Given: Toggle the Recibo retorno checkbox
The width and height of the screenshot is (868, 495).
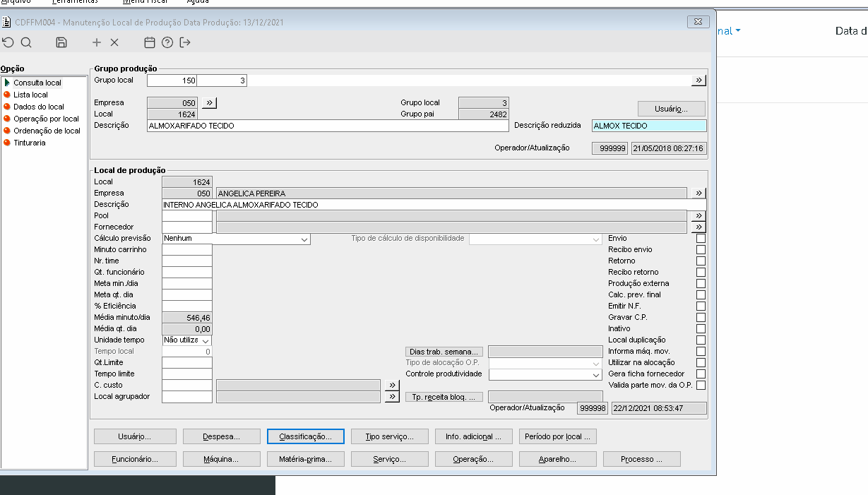Looking at the screenshot, I should pos(701,272).
